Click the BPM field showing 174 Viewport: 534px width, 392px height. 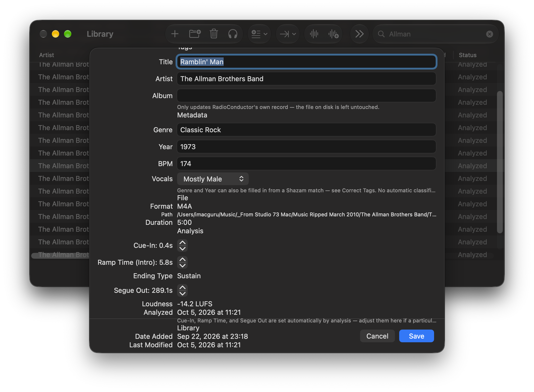click(x=306, y=164)
